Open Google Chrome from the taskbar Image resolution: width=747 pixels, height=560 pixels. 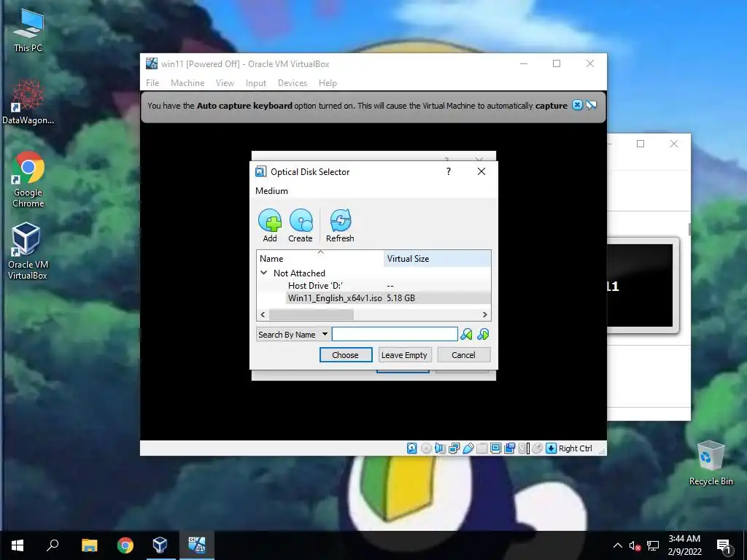coord(125,545)
